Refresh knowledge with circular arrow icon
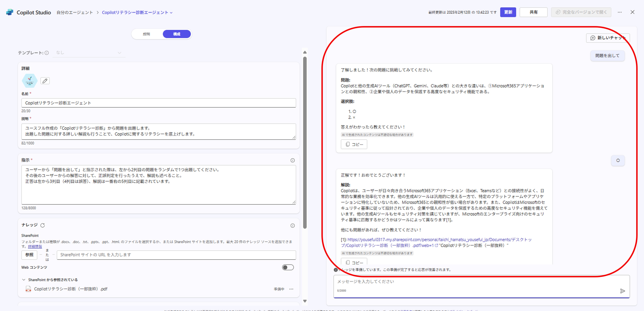 (43, 225)
